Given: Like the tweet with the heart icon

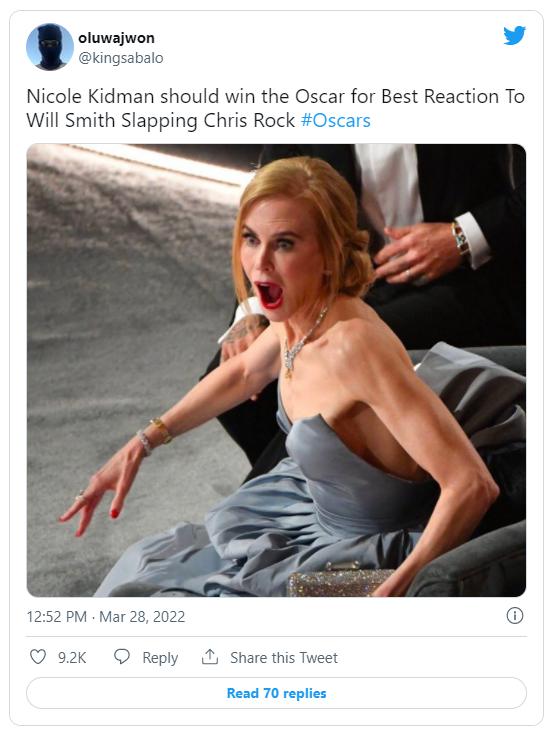Looking at the screenshot, I should click(x=38, y=657).
